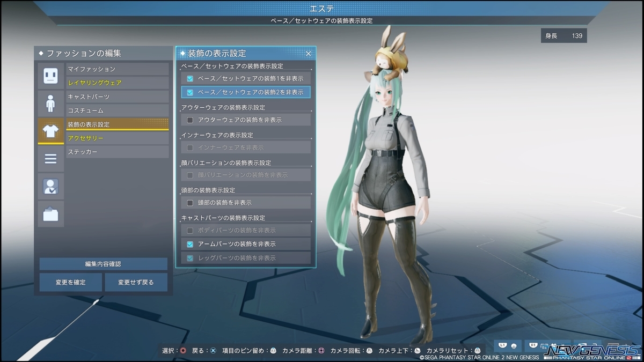Open アクセサリー menu item
The image size is (644, 362).
(118, 138)
